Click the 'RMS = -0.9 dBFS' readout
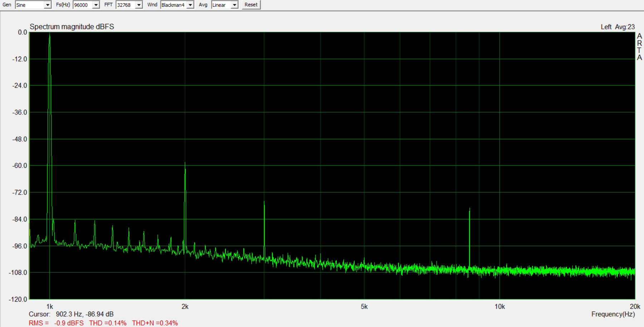 56,323
